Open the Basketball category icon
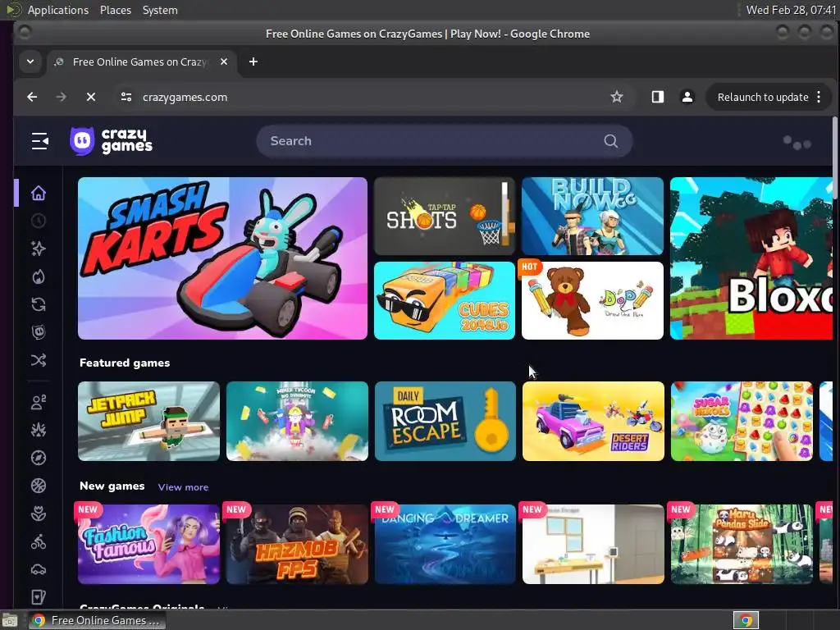The image size is (840, 630). (x=39, y=486)
